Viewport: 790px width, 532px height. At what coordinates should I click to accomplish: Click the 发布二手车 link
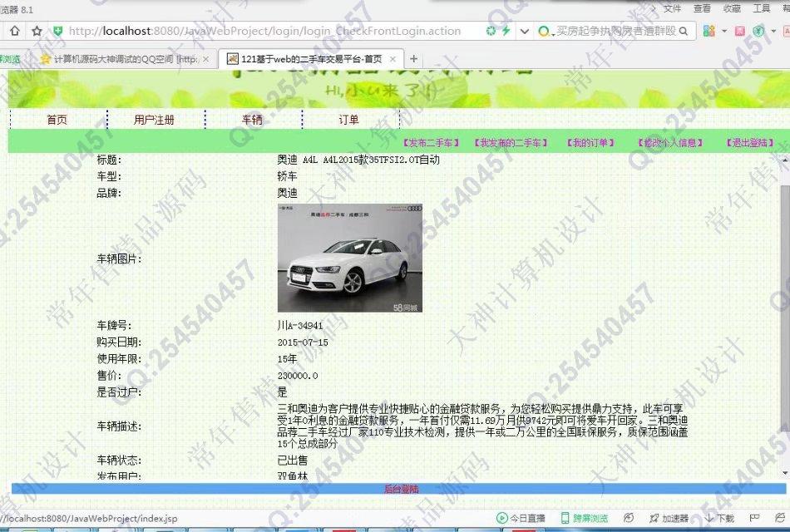(431, 143)
